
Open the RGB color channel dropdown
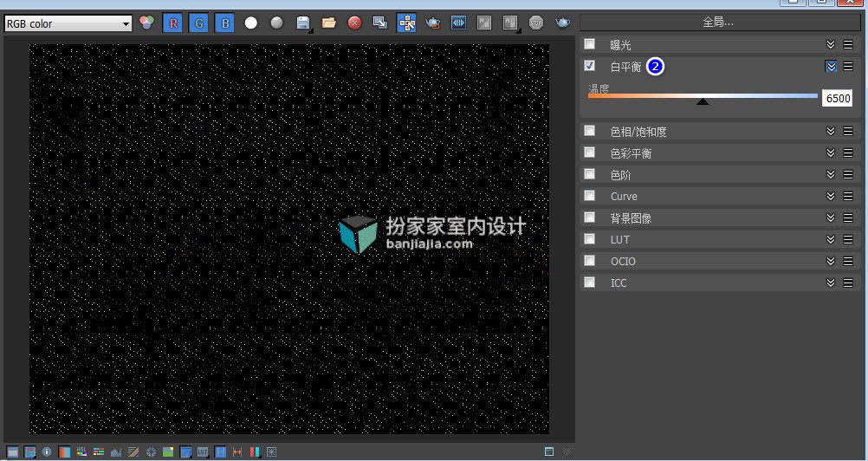68,23
